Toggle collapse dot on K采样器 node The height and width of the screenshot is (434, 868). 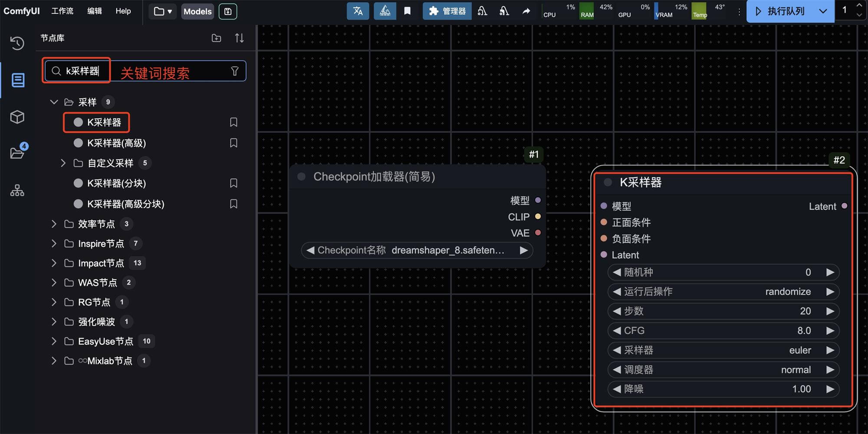pyautogui.click(x=608, y=183)
